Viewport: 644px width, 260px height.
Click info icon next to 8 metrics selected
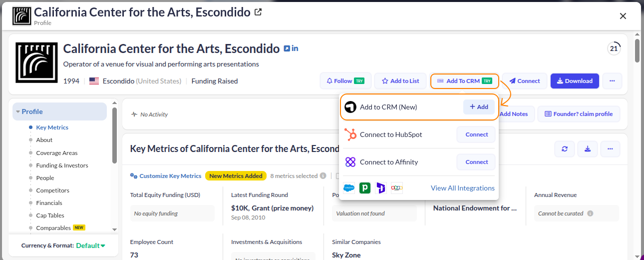[x=323, y=176]
